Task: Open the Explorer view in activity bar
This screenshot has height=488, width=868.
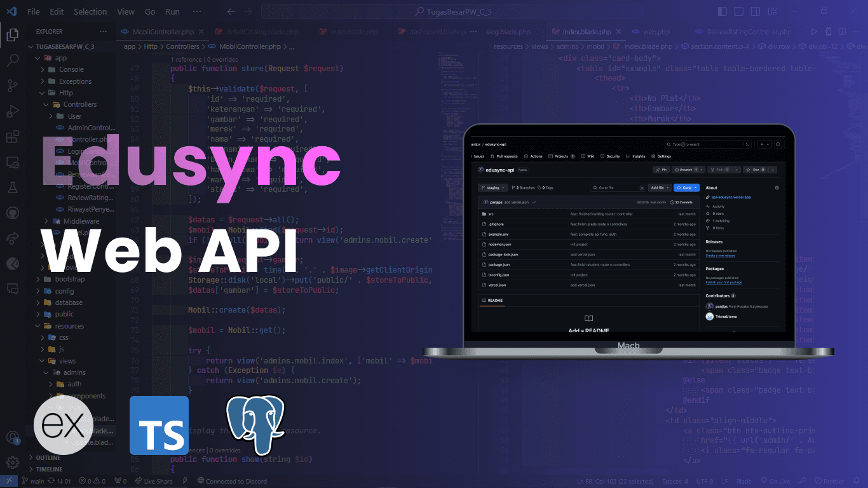Action: coord(12,35)
